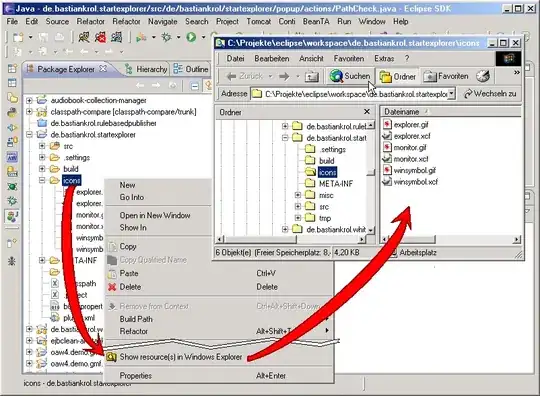Close the Ordner folder pane
The width and height of the screenshot is (540, 396).
367,112
